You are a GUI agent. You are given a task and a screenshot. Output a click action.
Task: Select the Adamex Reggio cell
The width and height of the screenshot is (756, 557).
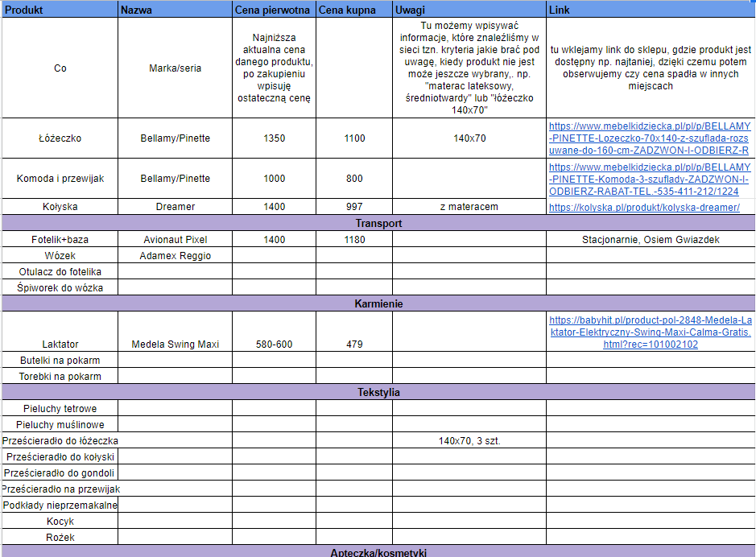point(175,255)
